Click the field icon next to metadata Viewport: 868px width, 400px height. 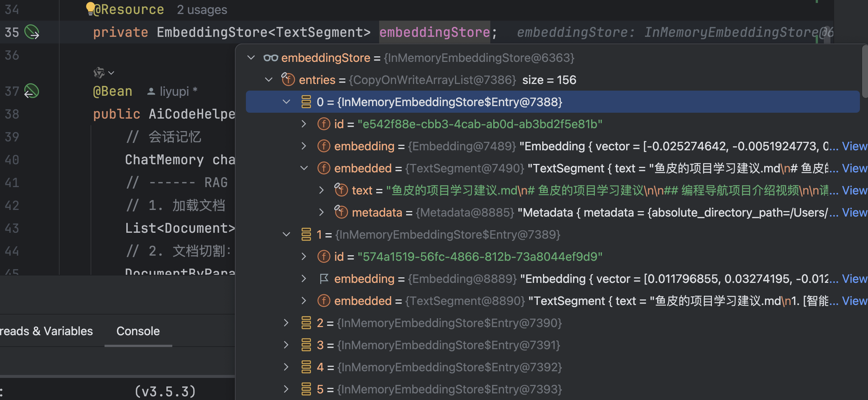(x=341, y=212)
